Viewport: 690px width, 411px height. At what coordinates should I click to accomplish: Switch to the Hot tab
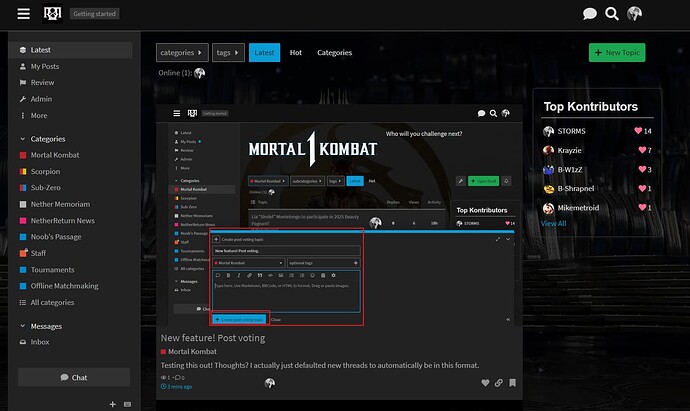point(296,52)
